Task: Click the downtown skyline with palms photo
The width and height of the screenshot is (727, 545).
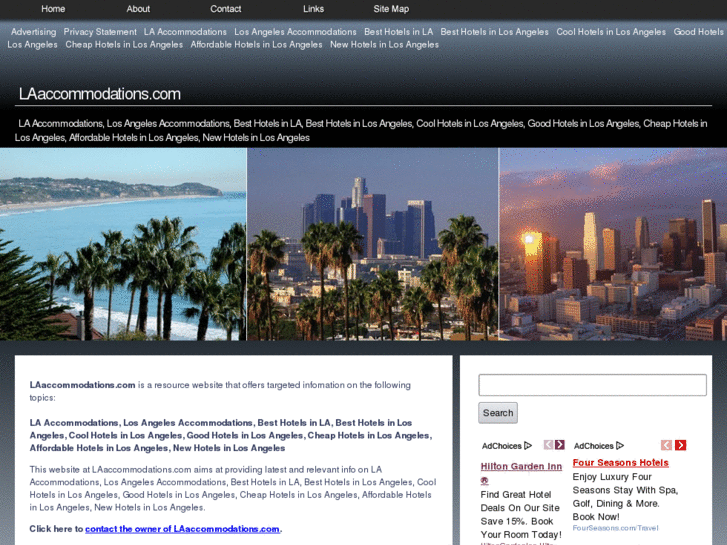Action: (373, 244)
